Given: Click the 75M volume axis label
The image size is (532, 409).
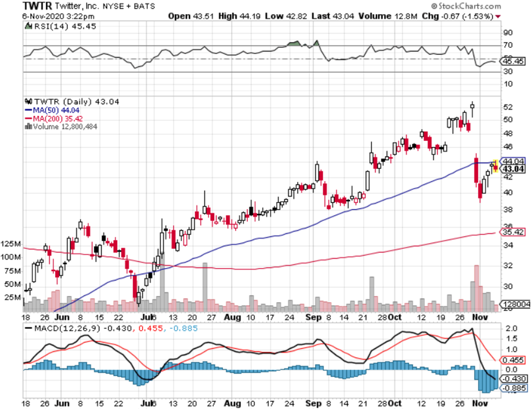Looking at the screenshot, I should click(x=13, y=271).
